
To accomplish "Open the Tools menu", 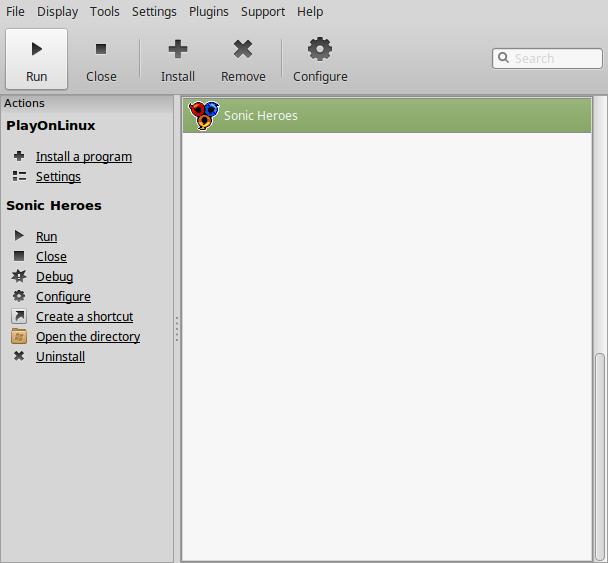I will coord(105,12).
